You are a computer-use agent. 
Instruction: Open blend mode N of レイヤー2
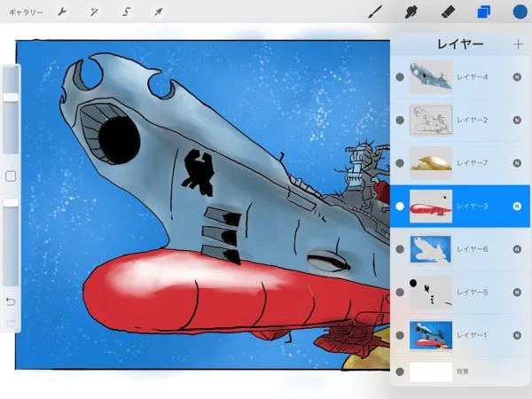pyautogui.click(x=517, y=120)
